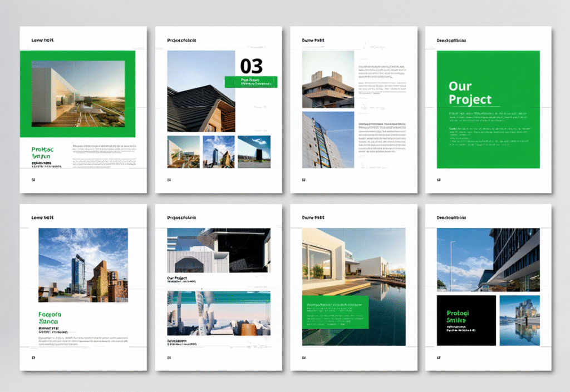Image resolution: width=570 pixels, height=392 pixels.
Task: Select the small reflected building photo beside black box
Action: (x=519, y=320)
